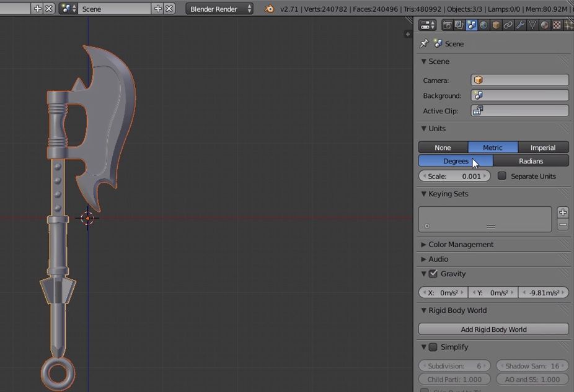Screen dimensions: 574x392
Task: Enable the Separate Units checkbox
Action: [x=502, y=176]
